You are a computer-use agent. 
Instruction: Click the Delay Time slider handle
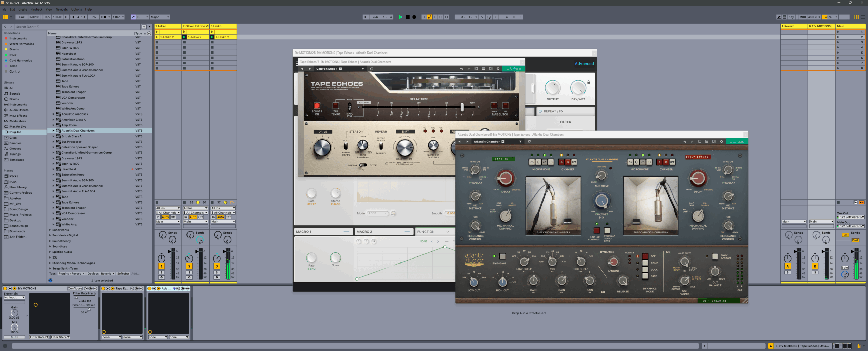[x=462, y=107]
